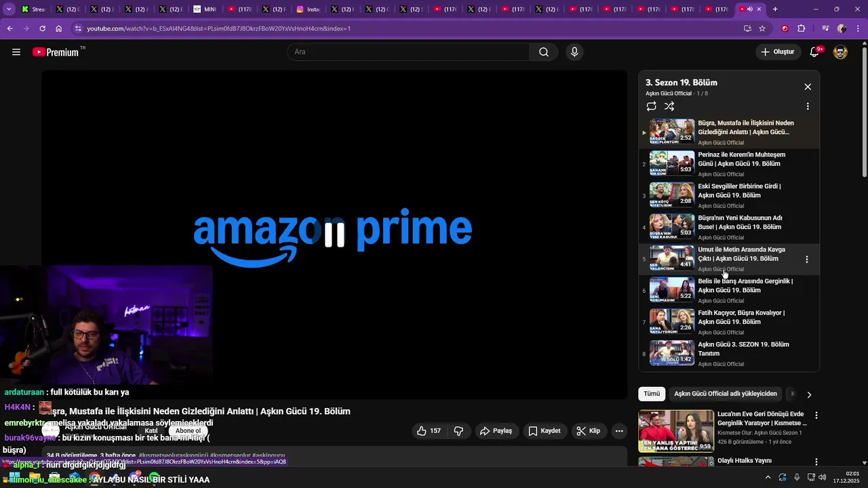
Task: Open the tab search dropdown arrow
Action: tap(9, 9)
